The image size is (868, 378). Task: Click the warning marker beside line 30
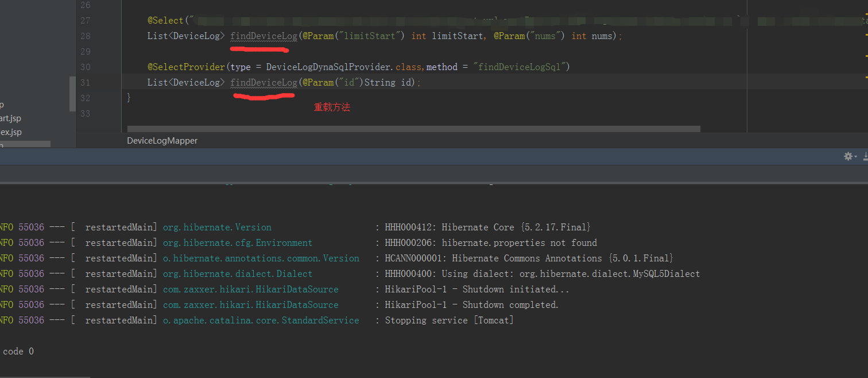(x=865, y=56)
